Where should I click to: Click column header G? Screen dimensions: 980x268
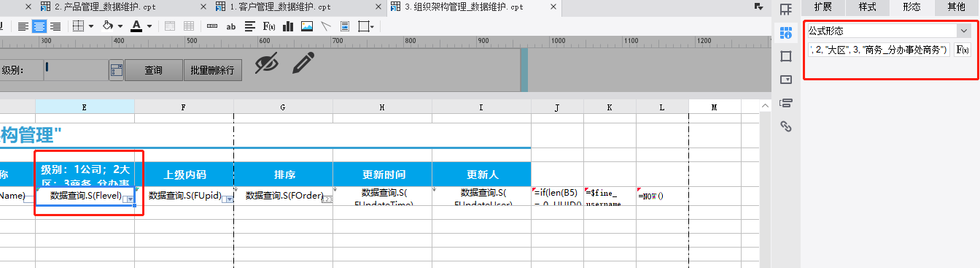[x=283, y=107]
